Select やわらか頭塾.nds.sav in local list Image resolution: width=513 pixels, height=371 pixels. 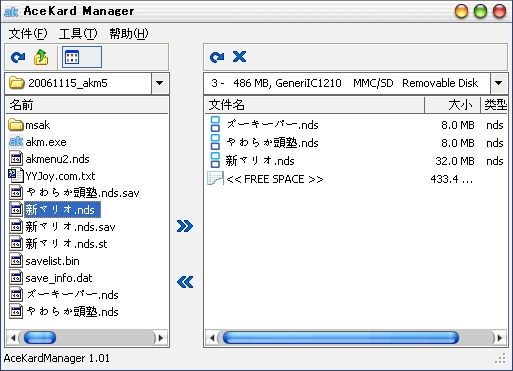(82, 193)
